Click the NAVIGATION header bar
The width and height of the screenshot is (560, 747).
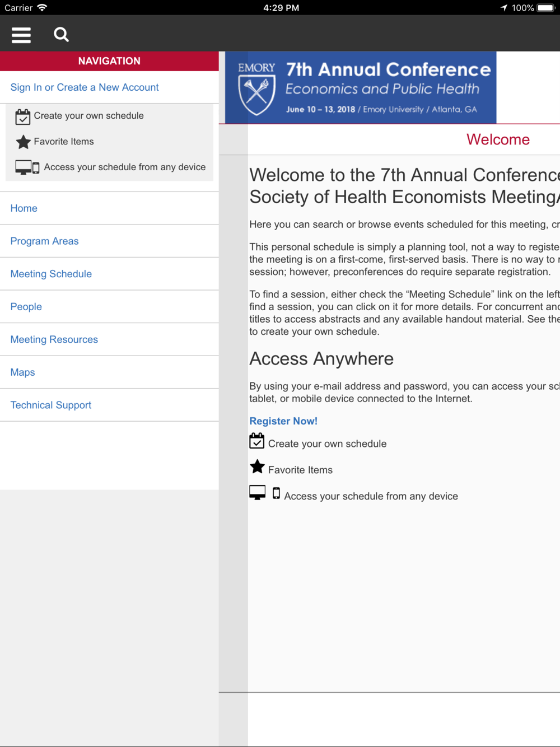pos(109,61)
